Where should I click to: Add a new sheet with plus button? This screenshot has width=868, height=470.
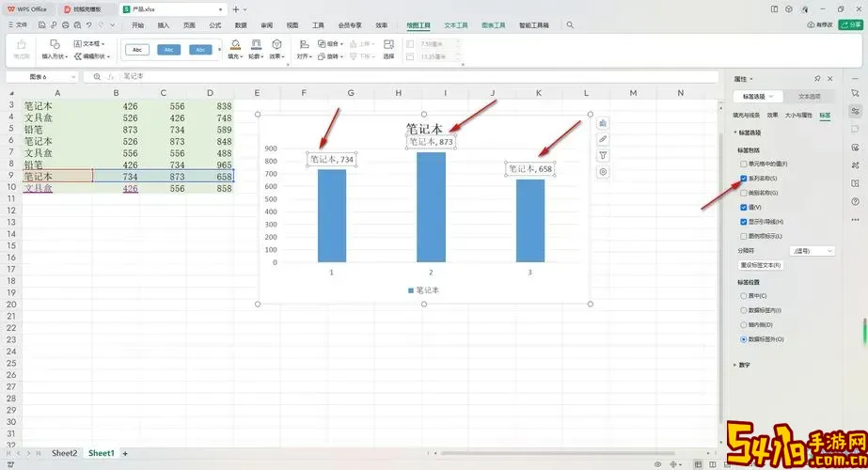125,453
